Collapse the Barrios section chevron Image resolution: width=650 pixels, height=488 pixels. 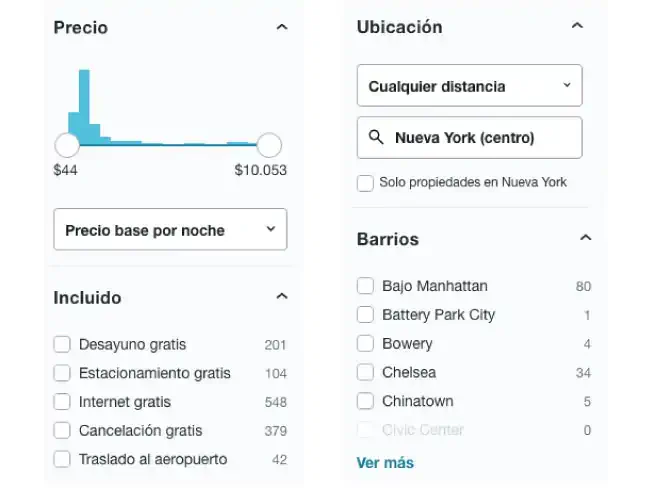click(x=586, y=238)
